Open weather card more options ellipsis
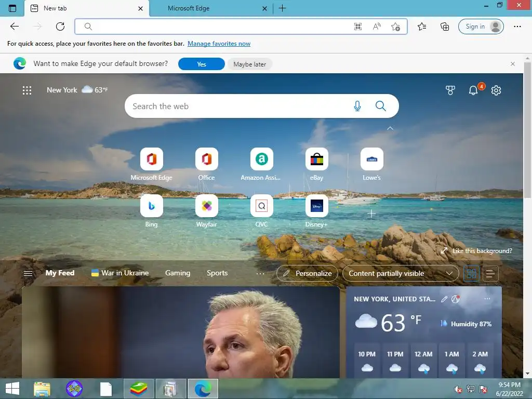The width and height of the screenshot is (532, 399). 487,299
